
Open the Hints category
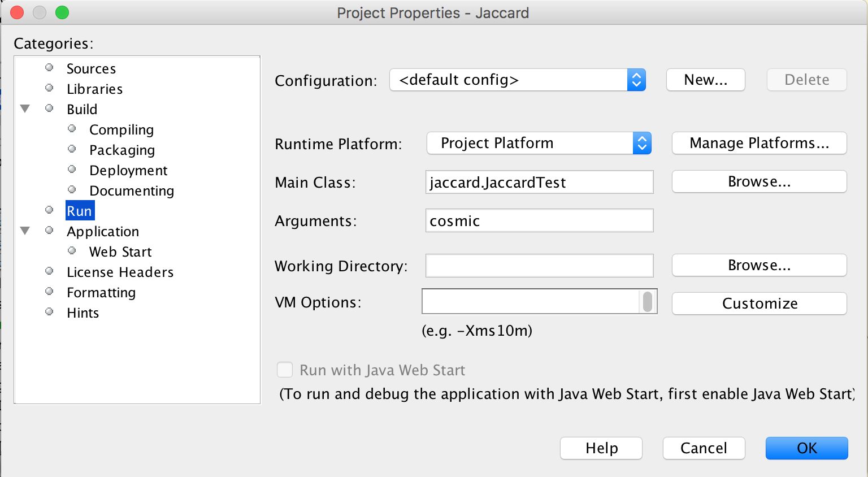(x=83, y=313)
